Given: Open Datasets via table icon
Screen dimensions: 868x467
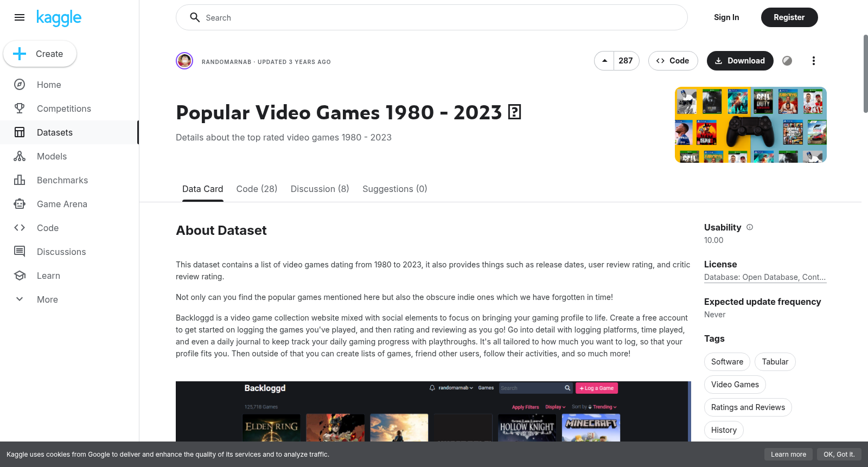Looking at the screenshot, I should coord(20,132).
